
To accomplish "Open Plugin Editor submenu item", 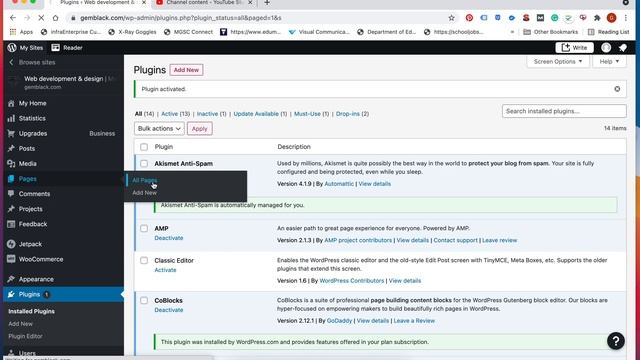I will [x=25, y=336].
